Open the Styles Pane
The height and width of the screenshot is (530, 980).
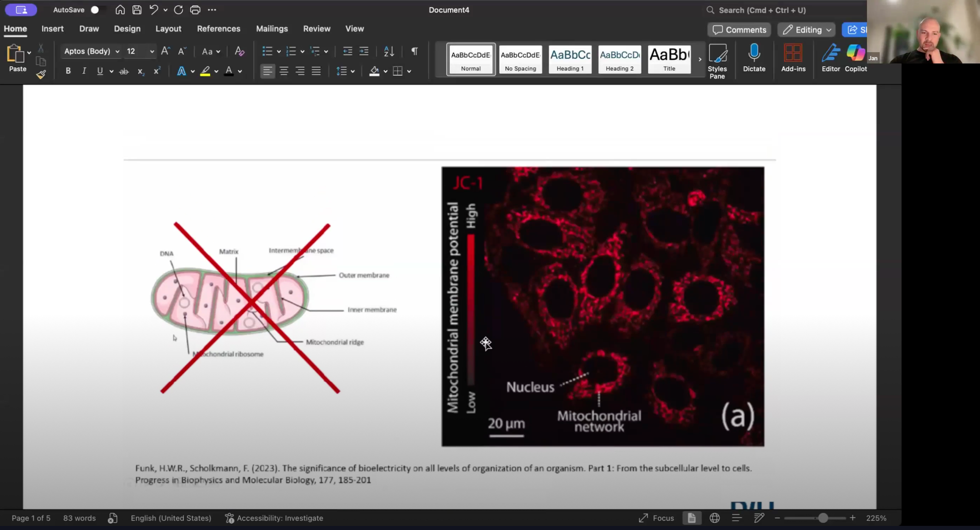[717, 61]
